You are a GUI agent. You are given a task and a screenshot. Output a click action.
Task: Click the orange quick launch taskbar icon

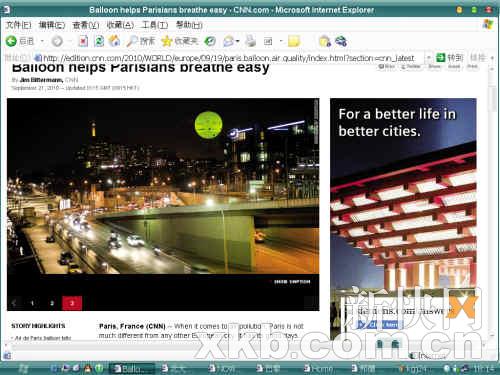(88, 368)
